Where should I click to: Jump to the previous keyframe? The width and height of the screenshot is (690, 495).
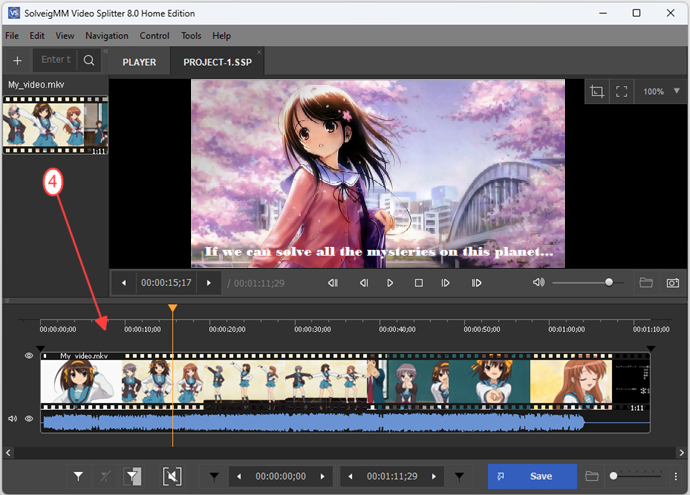(x=333, y=283)
